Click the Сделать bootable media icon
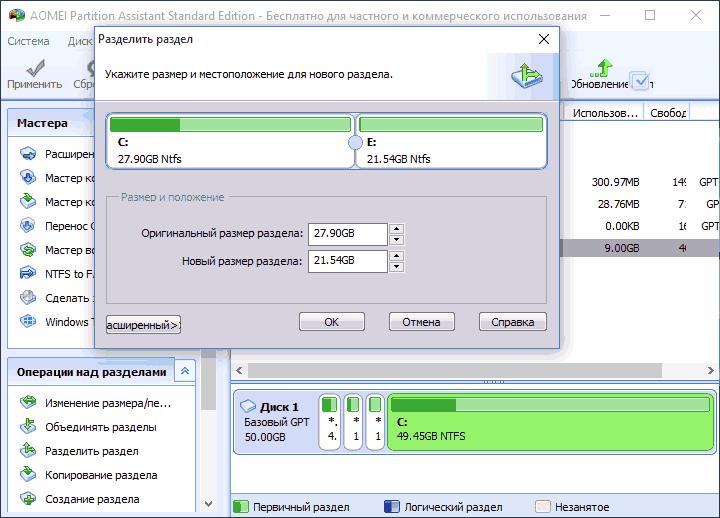720x518 pixels. click(x=28, y=298)
